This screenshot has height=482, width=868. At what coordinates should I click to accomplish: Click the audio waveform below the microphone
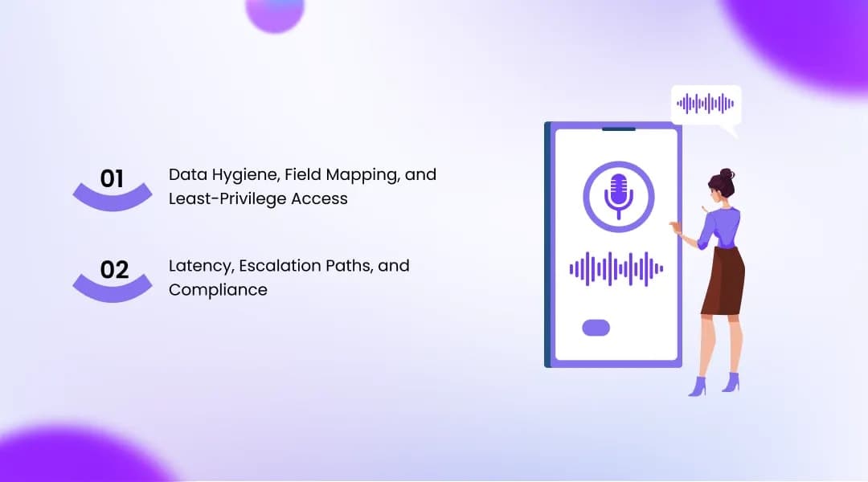[x=616, y=269]
